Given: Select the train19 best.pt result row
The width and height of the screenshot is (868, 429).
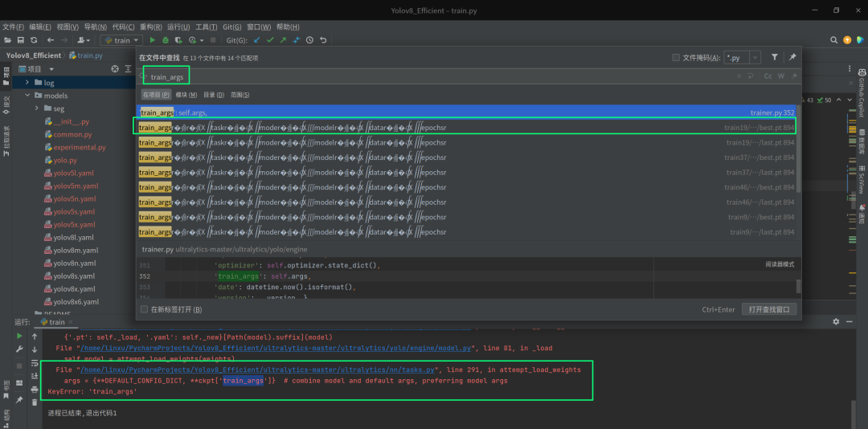Looking at the screenshot, I should (x=467, y=127).
